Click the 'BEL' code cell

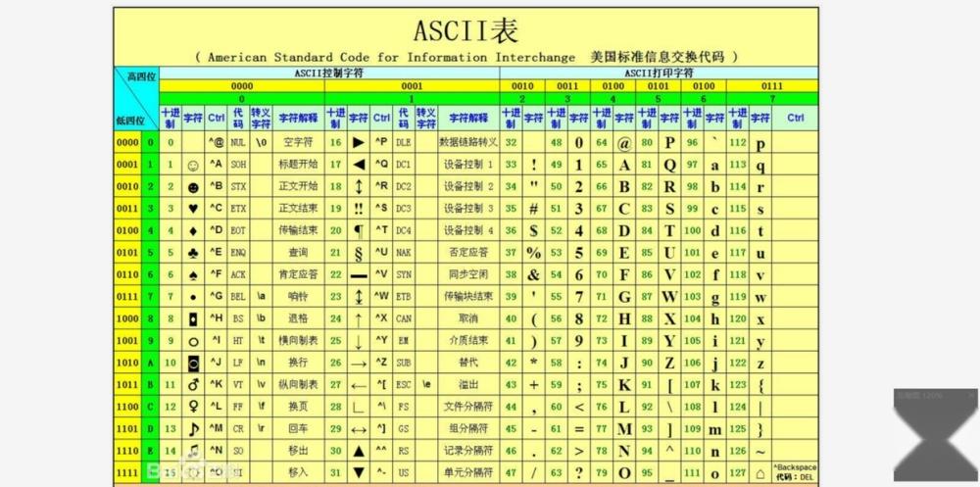[x=238, y=297]
